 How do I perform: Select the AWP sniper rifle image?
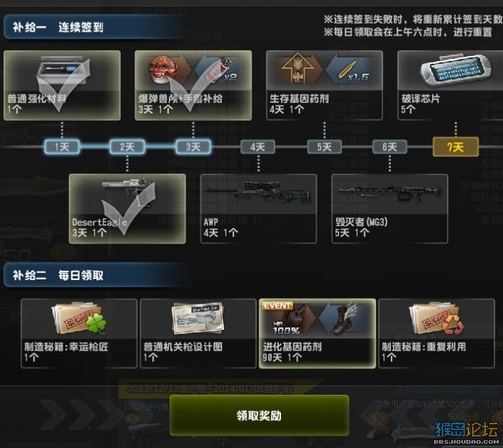point(258,191)
